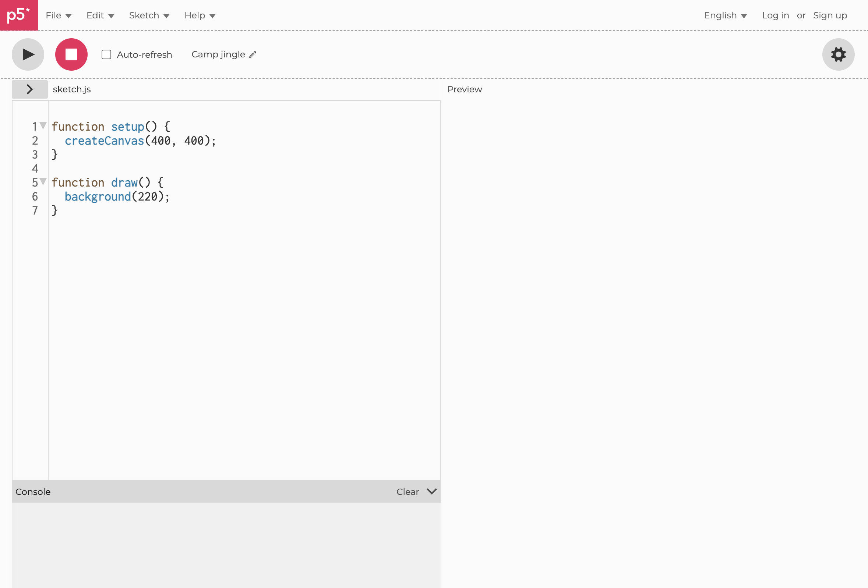Click the Camp jingle sketch name
The height and width of the screenshot is (588, 868).
pos(218,54)
